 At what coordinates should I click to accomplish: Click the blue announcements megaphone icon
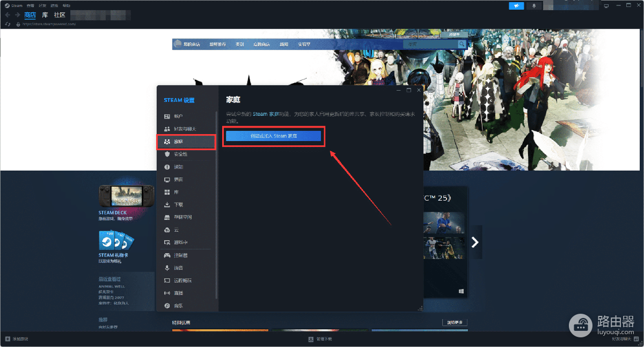coord(516,5)
